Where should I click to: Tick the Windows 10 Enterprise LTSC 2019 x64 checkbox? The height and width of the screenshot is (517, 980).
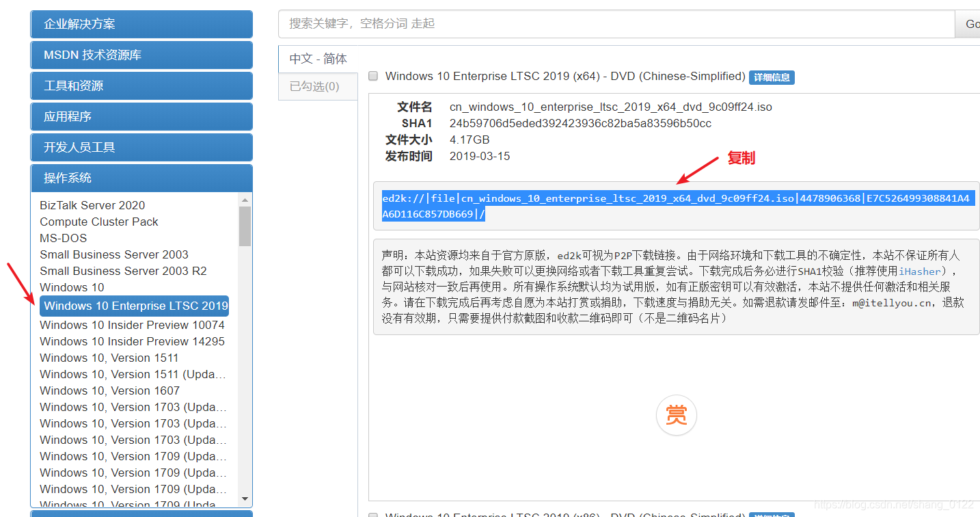373,76
